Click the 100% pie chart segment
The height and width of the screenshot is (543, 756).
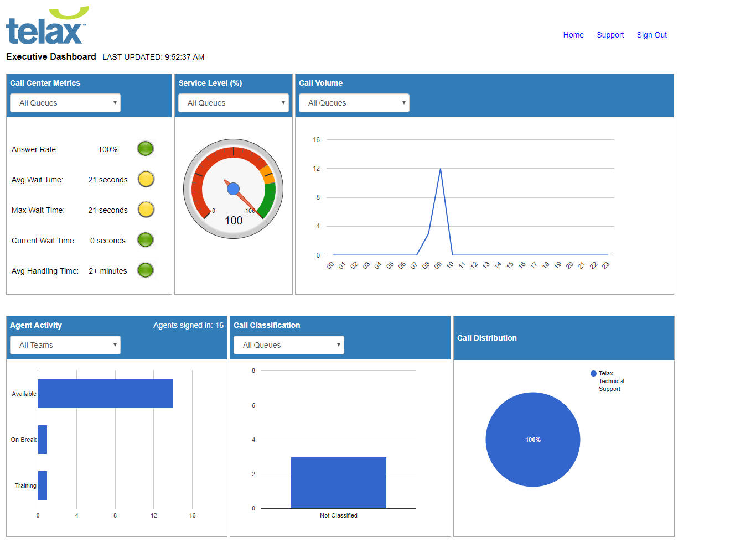532,439
